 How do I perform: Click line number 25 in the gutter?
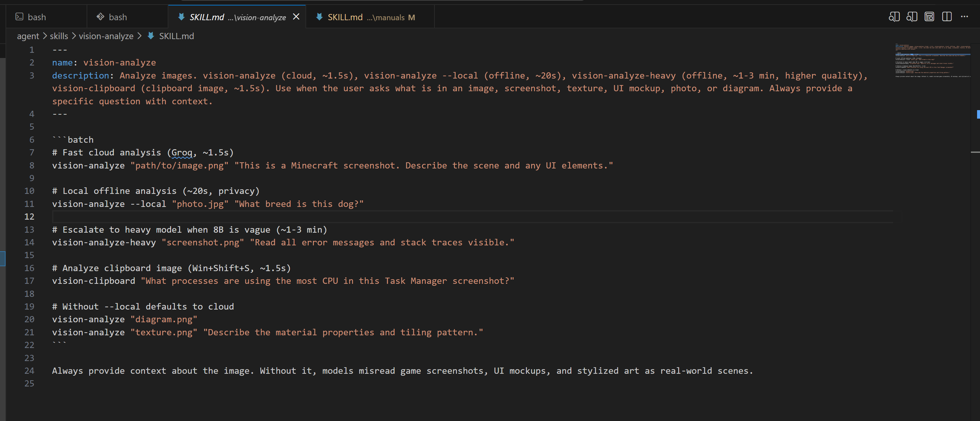pyautogui.click(x=29, y=384)
